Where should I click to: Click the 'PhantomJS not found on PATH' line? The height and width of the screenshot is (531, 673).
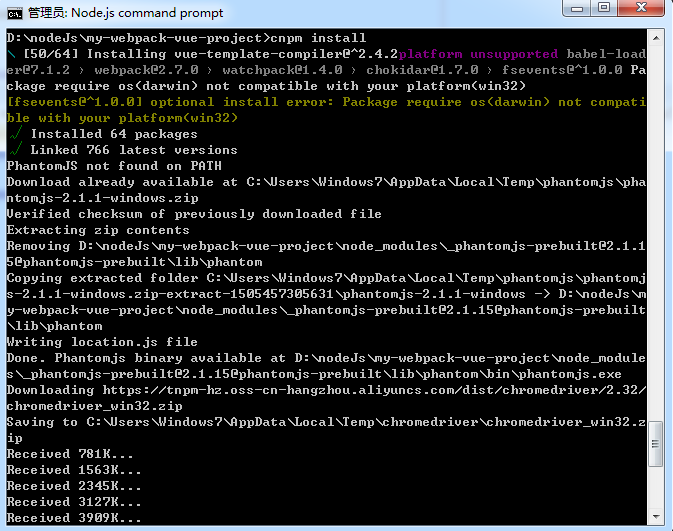click(x=114, y=166)
